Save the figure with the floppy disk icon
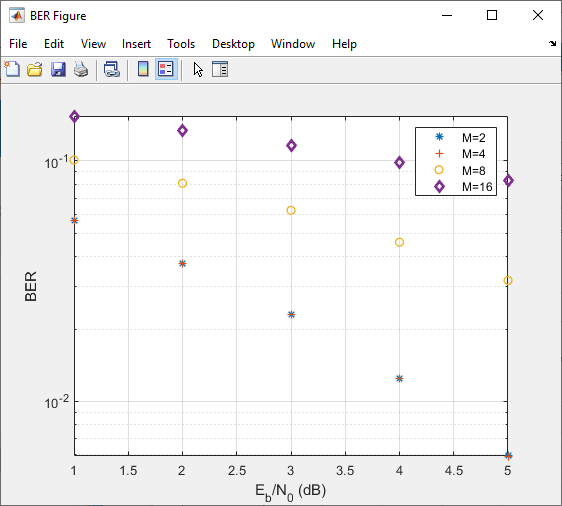The image size is (562, 506). [58, 69]
